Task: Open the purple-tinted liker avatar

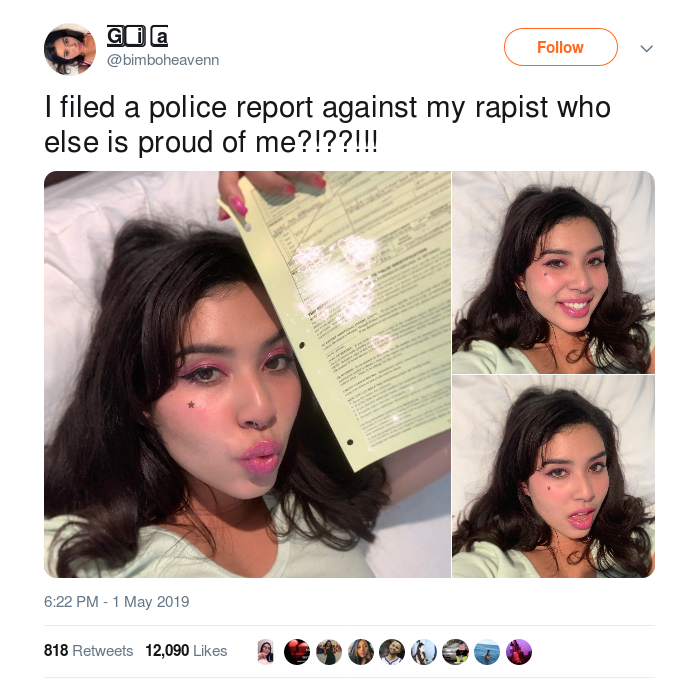Action: point(519,652)
